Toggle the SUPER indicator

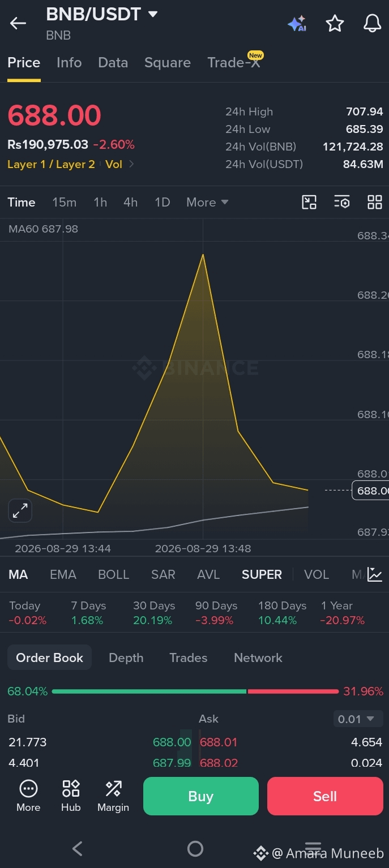click(x=262, y=574)
